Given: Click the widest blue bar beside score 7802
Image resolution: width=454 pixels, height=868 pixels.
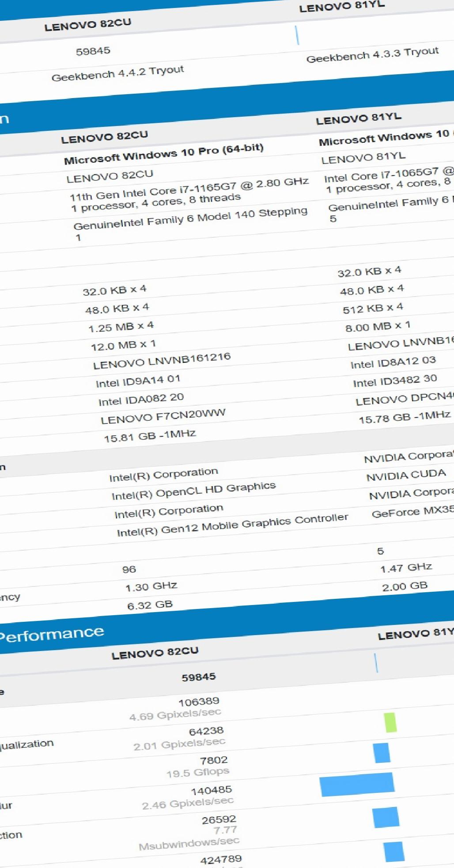Looking at the screenshot, I should [x=357, y=784].
